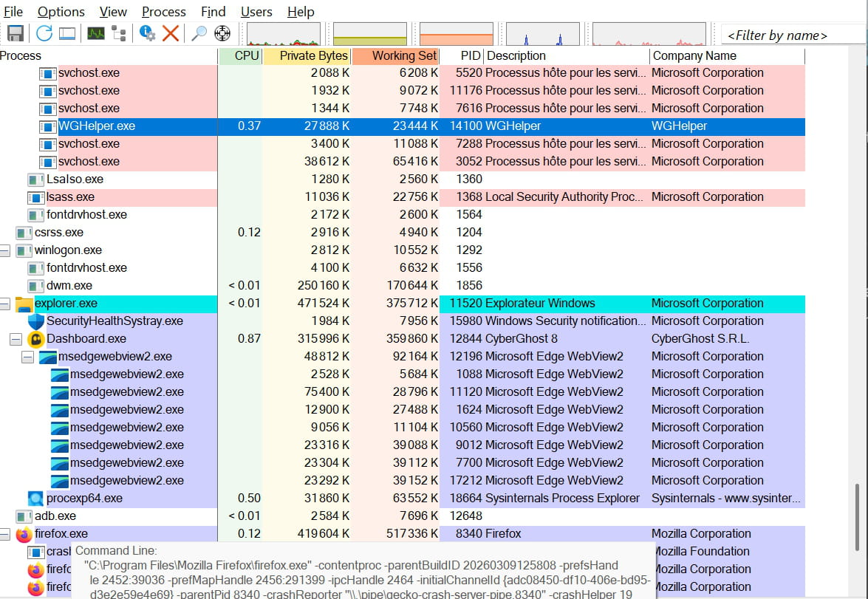Click the red X Kill Process icon
Viewport: 868px width, 599px height.
click(171, 33)
